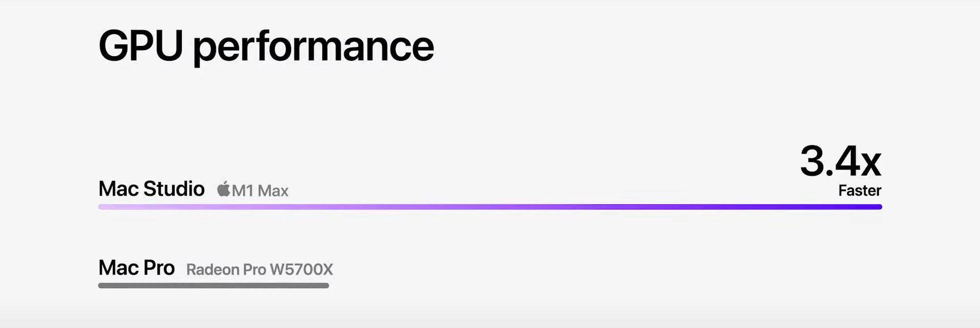Image resolution: width=980 pixels, height=328 pixels.
Task: Select the Faster caption under 3.4x
Action: (860, 191)
